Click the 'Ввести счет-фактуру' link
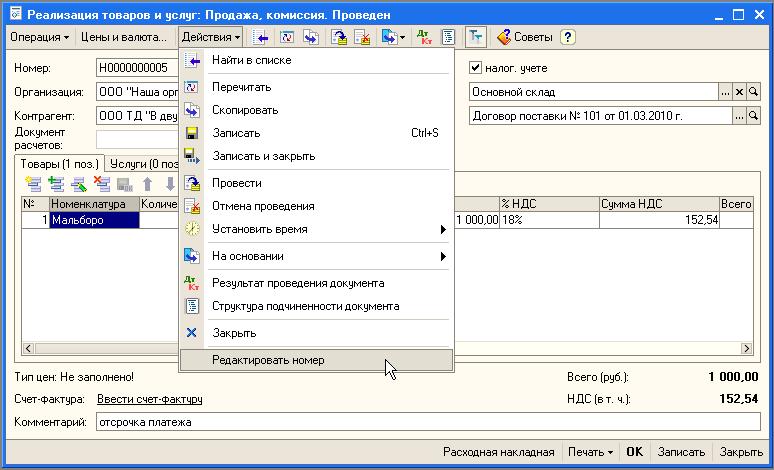The image size is (774, 470). click(x=150, y=399)
